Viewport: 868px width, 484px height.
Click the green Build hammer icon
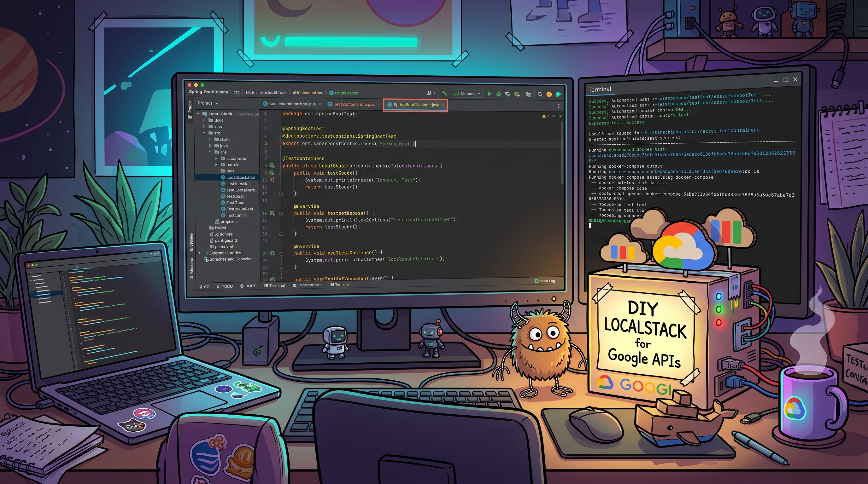click(445, 94)
